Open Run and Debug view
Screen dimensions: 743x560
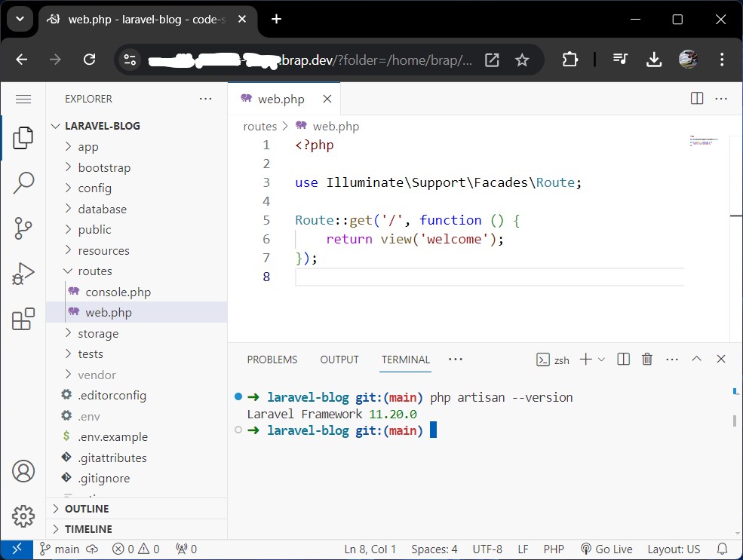coord(23,274)
